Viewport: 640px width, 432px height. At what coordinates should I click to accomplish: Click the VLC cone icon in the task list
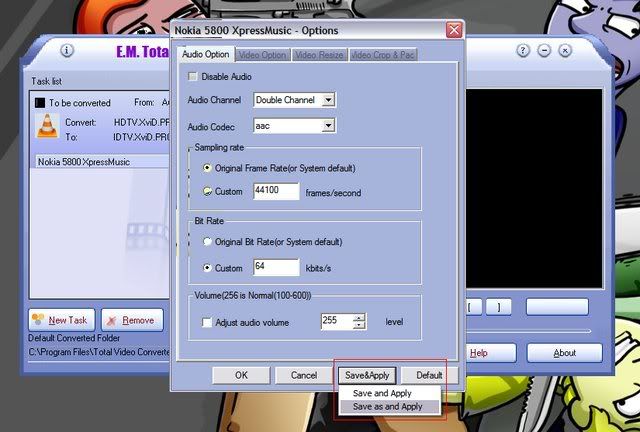46,127
